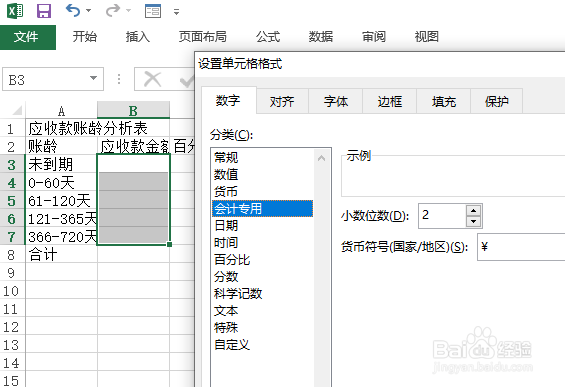Image resolution: width=565 pixels, height=387 pixels.
Task: Open the 货币符号 dropdown showing ¥
Action: 521,247
